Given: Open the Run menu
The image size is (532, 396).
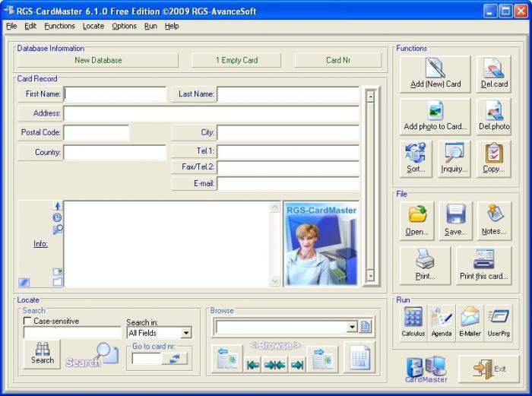Looking at the screenshot, I should click(150, 26).
